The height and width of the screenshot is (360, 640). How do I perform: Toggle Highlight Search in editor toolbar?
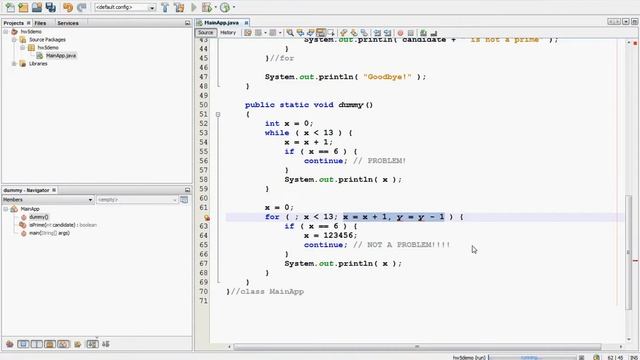click(x=321, y=33)
